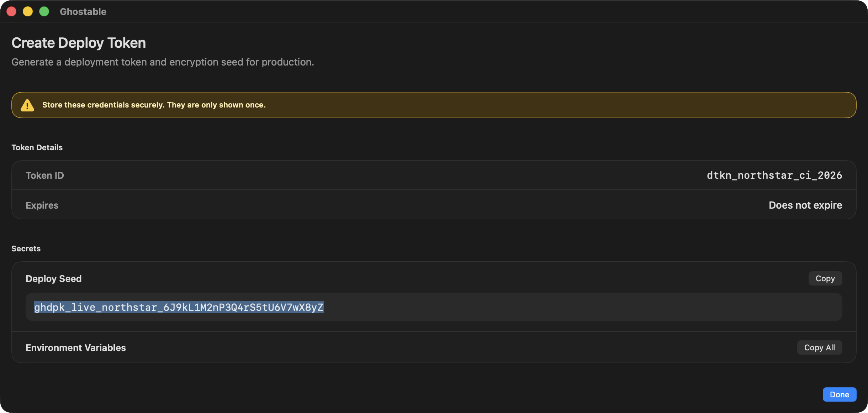Click the Does not expire label
This screenshot has width=868, height=413.
point(805,205)
